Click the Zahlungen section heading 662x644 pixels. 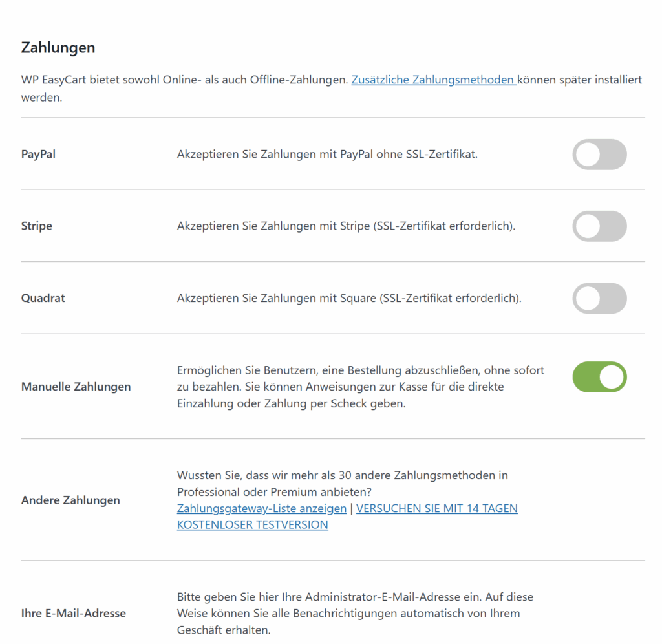click(58, 48)
